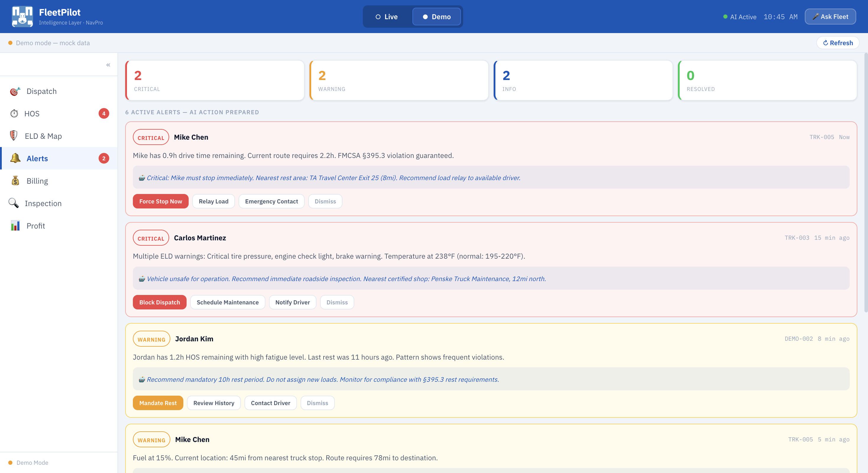This screenshot has height=473, width=868.
Task: Filter by the Critical summary card
Action: coord(215,80)
